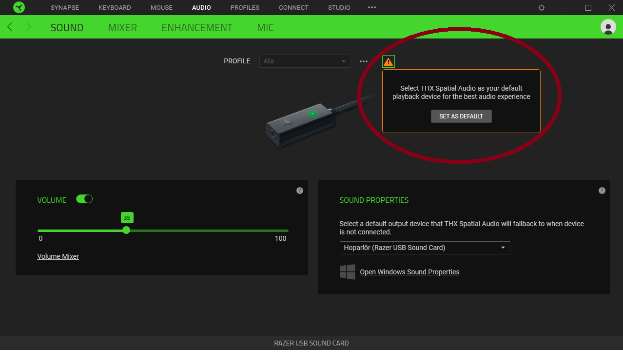Open the user account avatar
Viewport: 623px width, 364px height.
(608, 27)
